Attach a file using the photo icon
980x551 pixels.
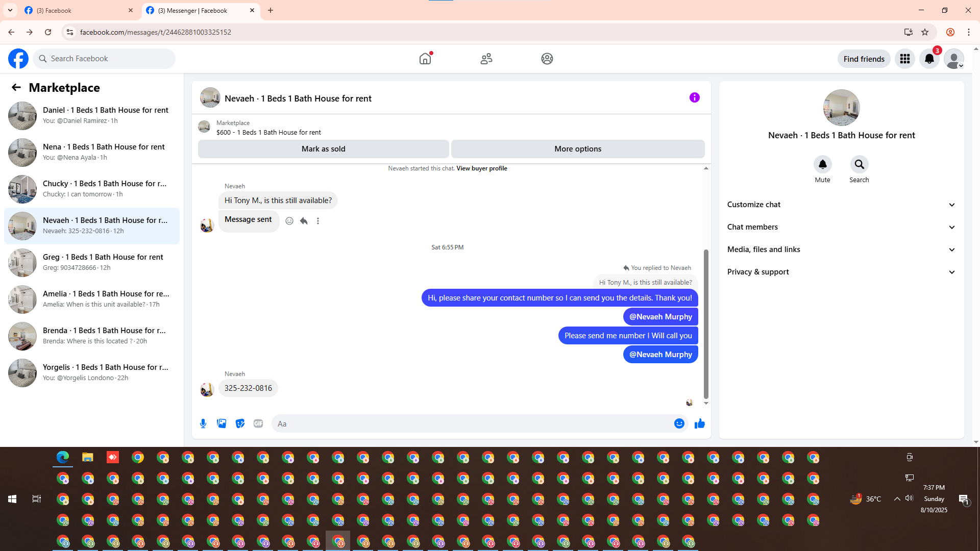coord(222,423)
